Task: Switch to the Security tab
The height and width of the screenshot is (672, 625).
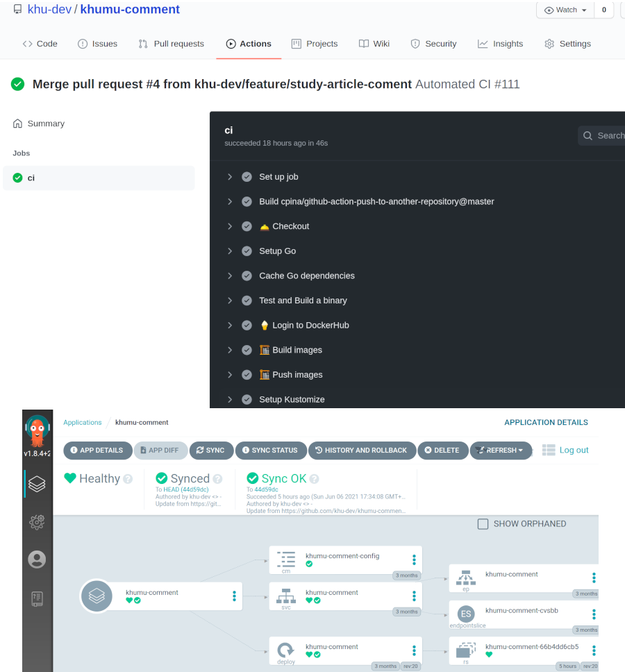Action: tap(433, 44)
